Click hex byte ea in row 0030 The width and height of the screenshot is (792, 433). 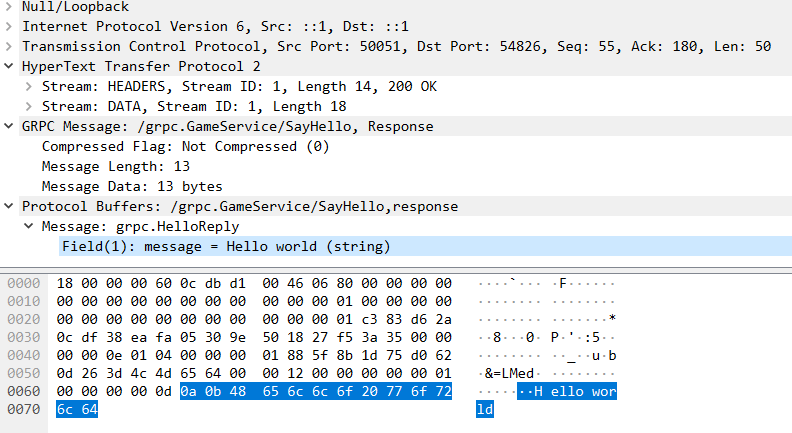(138, 338)
